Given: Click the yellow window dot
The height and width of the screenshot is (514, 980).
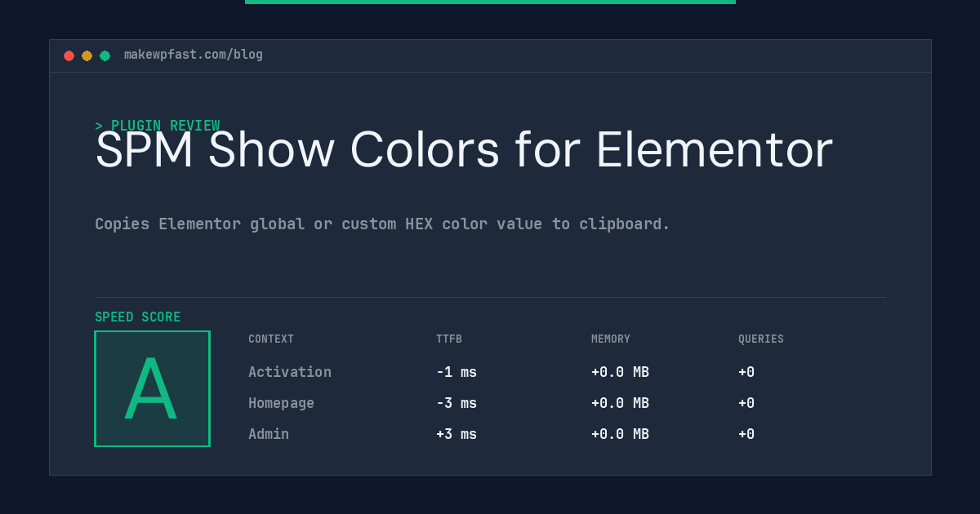Looking at the screenshot, I should pyautogui.click(x=87, y=55).
